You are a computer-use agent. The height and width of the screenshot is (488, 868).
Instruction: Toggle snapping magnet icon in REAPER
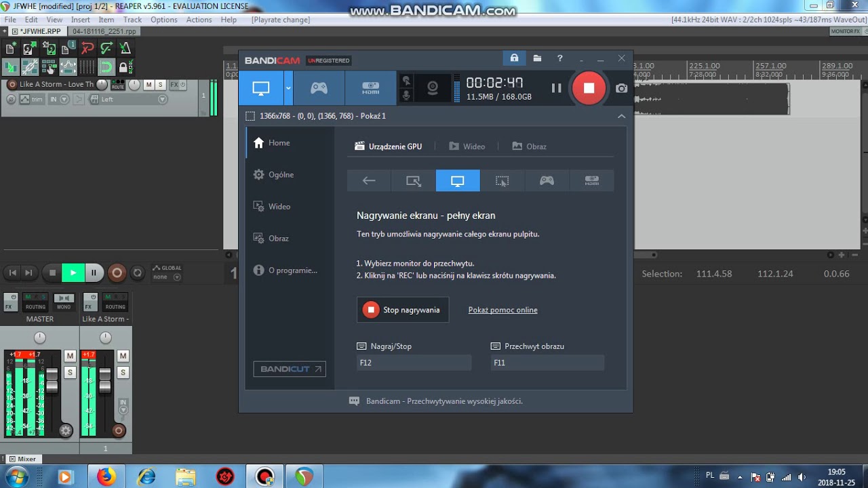tap(106, 66)
